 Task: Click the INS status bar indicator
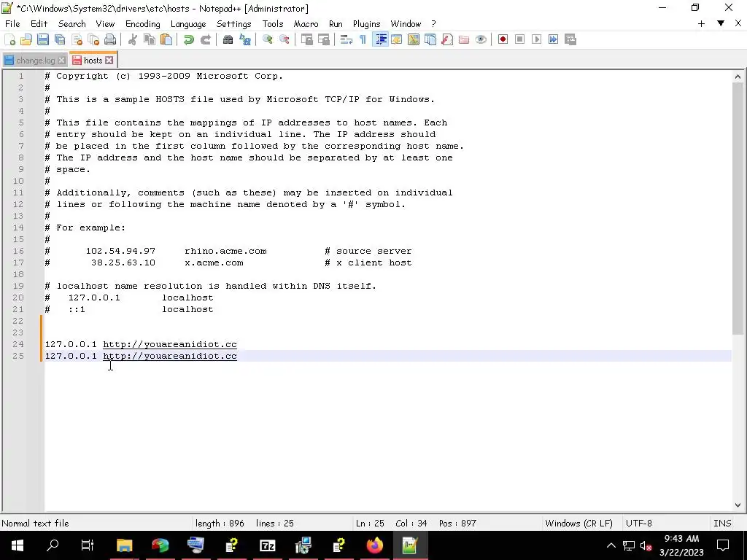tap(722, 524)
